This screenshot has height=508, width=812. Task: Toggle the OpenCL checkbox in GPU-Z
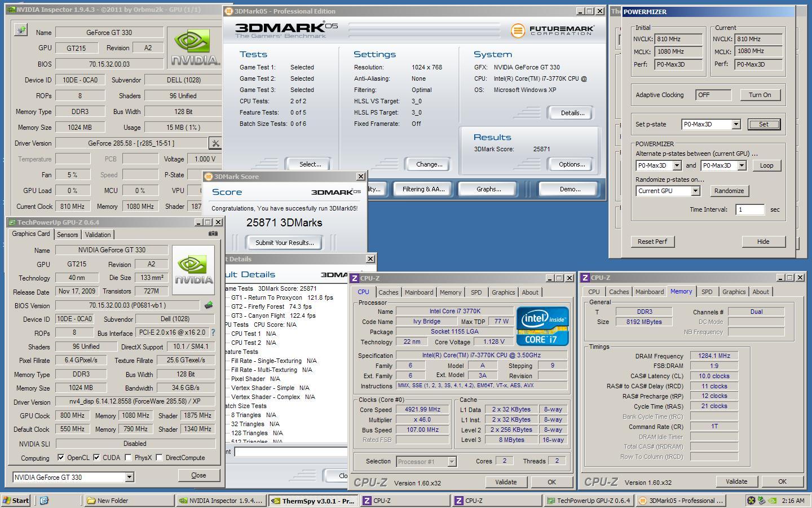(61, 457)
